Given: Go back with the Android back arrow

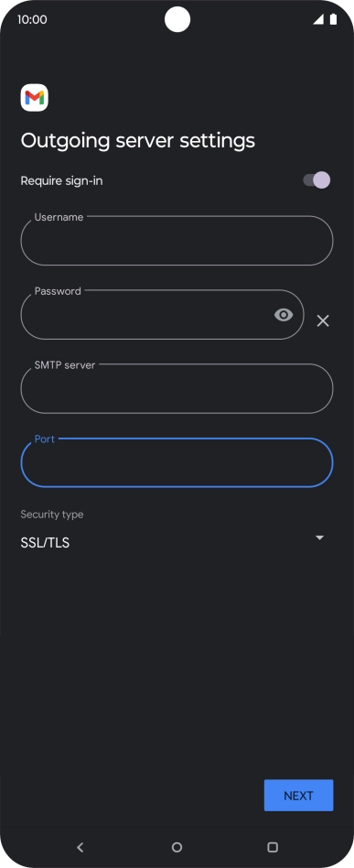Looking at the screenshot, I should [80, 847].
